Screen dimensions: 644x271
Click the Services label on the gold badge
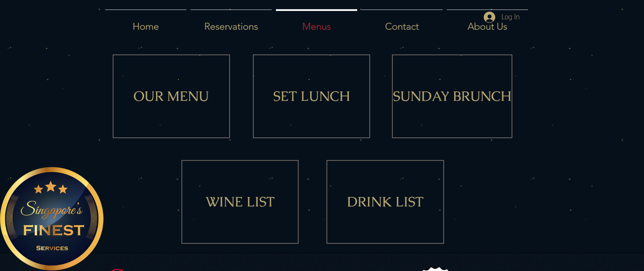pos(52,248)
